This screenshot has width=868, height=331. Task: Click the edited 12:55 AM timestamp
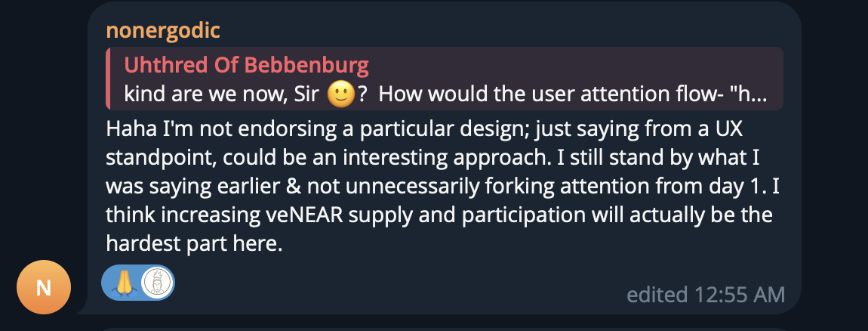point(706,295)
